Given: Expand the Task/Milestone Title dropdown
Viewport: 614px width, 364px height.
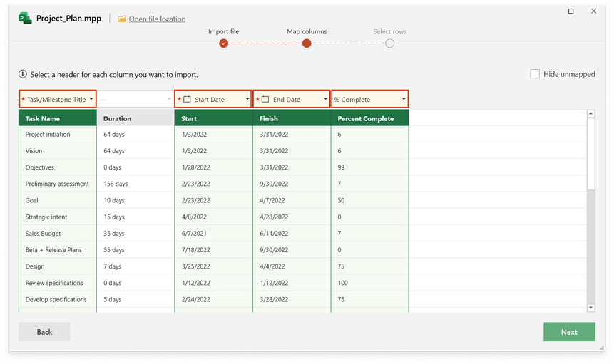Looking at the screenshot, I should coord(91,100).
